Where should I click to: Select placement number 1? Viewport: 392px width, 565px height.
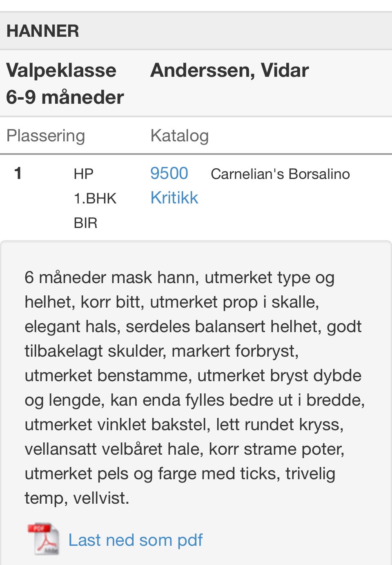17,173
